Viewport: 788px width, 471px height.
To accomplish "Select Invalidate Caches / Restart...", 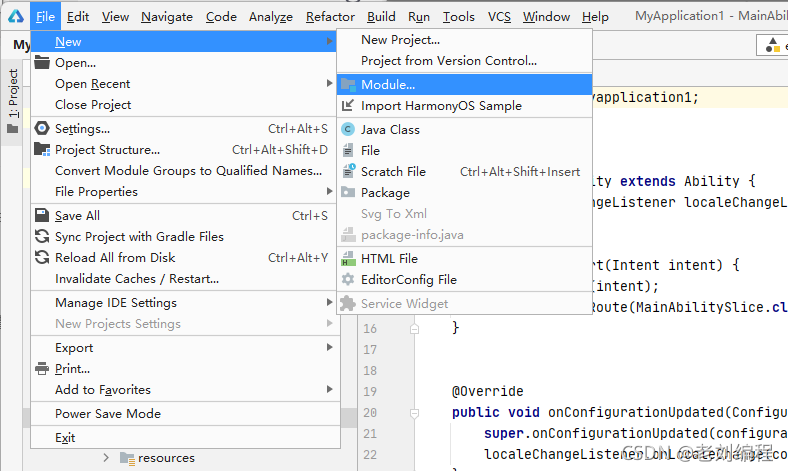I will [185, 278].
